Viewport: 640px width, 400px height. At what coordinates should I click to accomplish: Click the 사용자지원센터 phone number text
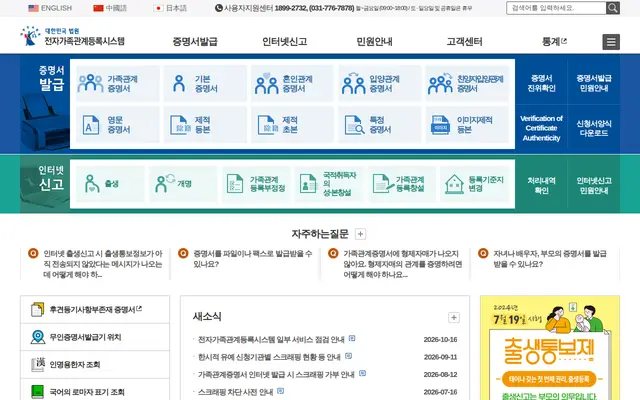[314, 8]
